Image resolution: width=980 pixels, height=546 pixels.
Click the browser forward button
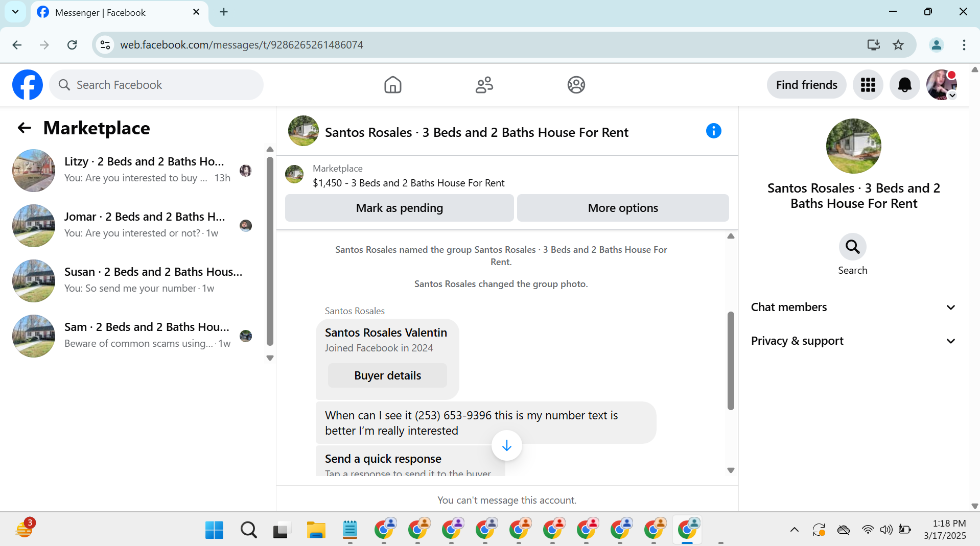coord(44,45)
